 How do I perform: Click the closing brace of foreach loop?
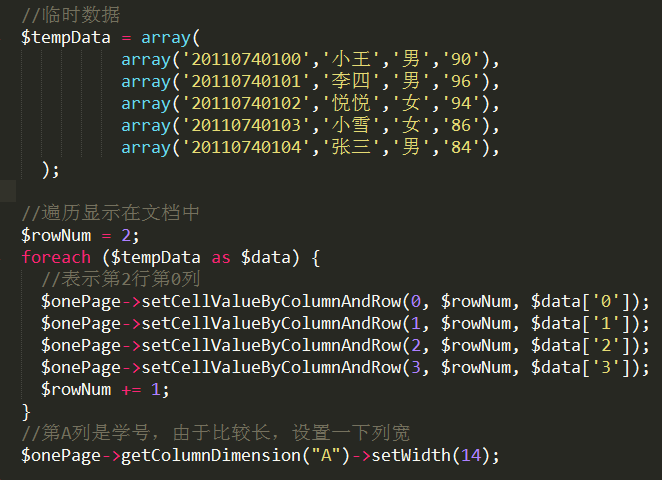coord(26,412)
